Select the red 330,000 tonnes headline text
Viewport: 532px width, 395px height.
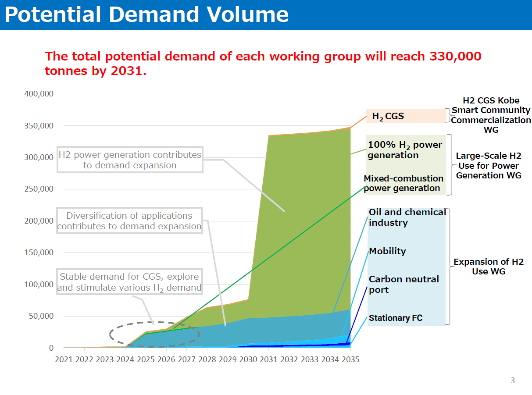(x=263, y=63)
